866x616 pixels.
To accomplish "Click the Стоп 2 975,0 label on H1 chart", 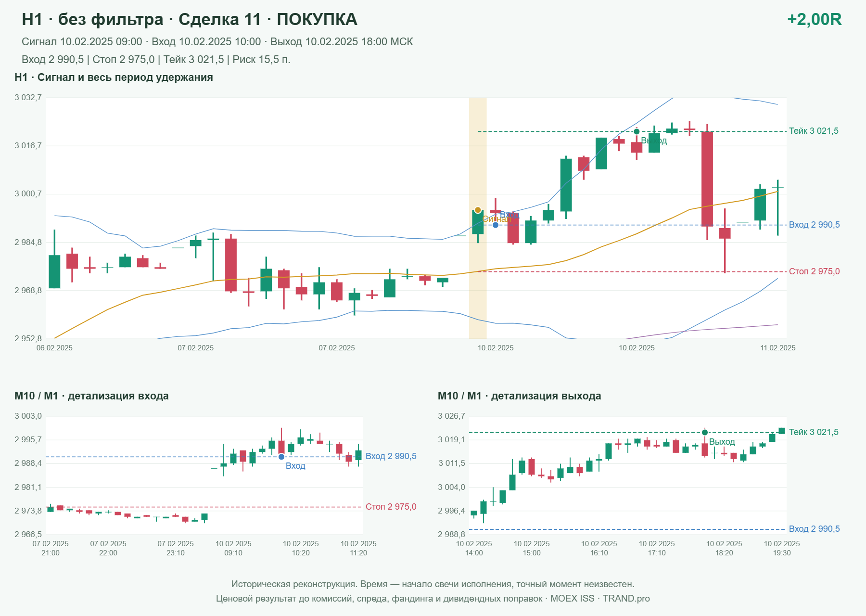I will coord(814,271).
